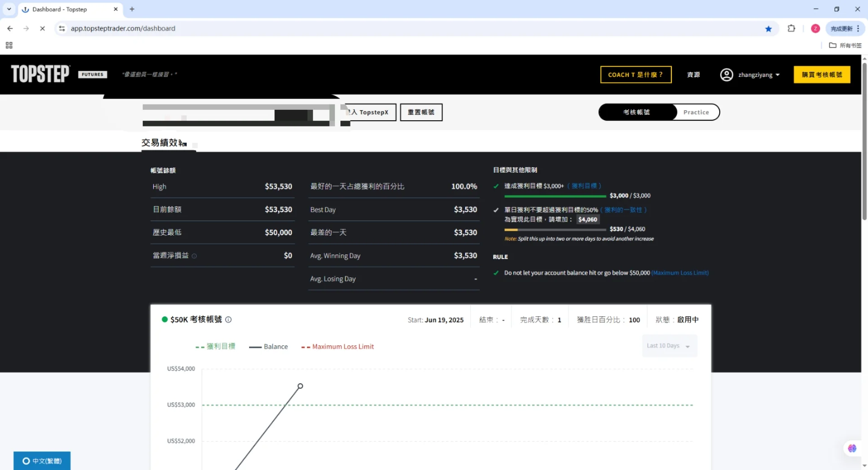Screen dimensions: 868x470
Task: Open the Chrome extensions puzzle icon
Action: click(x=791, y=28)
